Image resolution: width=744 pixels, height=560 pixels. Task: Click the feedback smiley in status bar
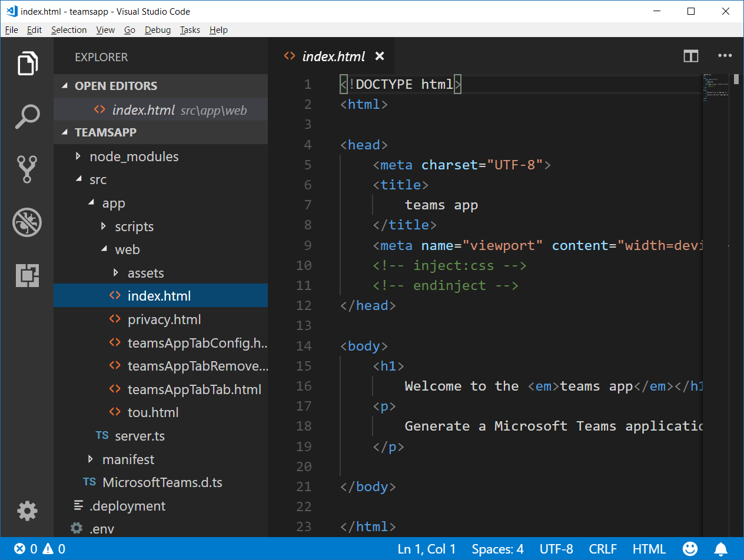click(690, 549)
